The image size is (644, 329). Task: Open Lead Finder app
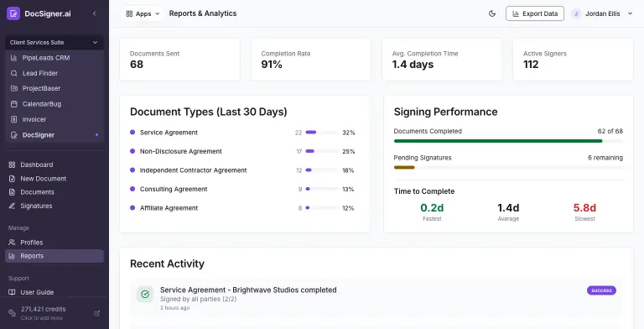(55, 73)
